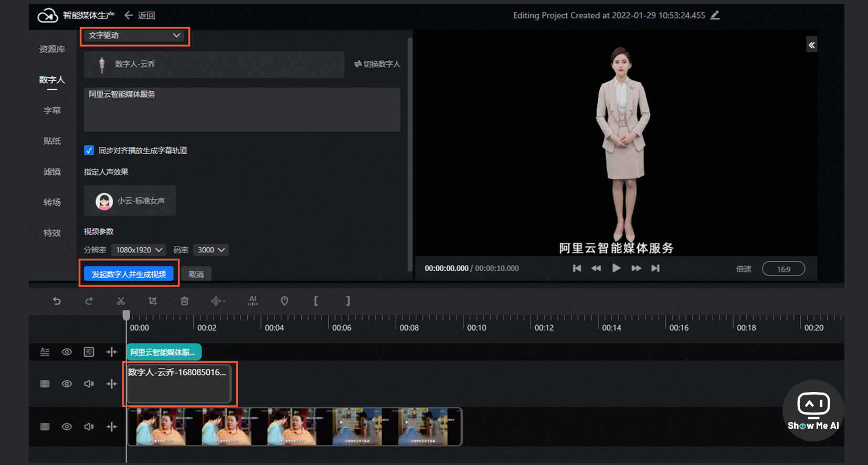Click the subtitle track align icon

point(111,352)
